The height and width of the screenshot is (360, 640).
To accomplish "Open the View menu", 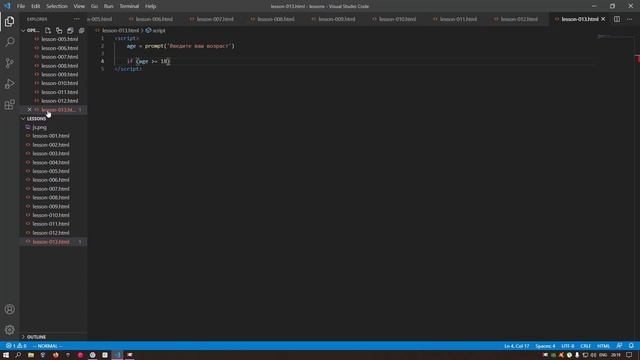I will click(x=79, y=6).
